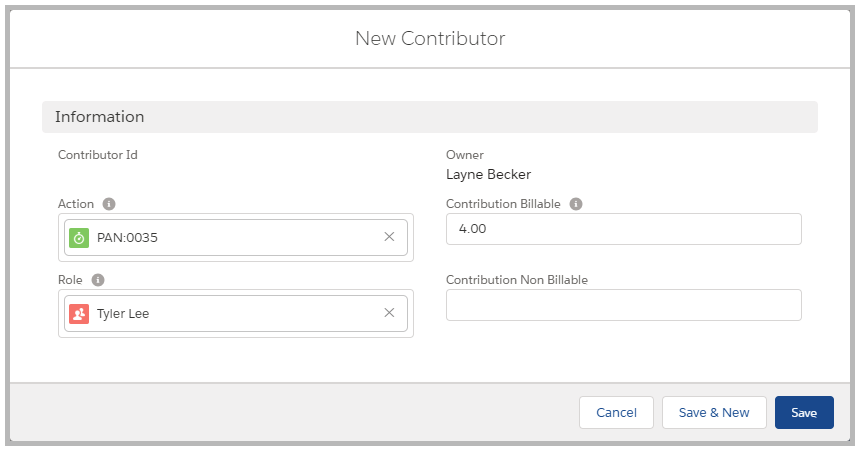Click the New Contributor dialog title

pyautogui.click(x=430, y=38)
